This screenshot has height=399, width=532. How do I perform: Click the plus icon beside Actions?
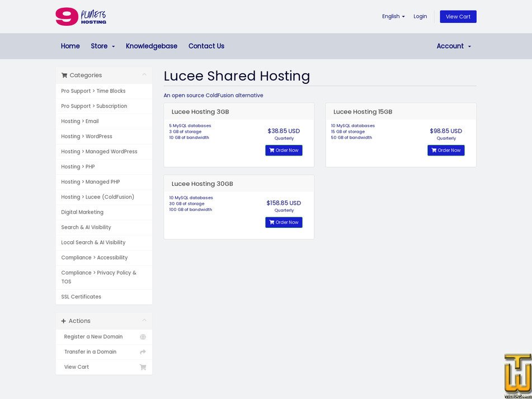tap(63, 321)
